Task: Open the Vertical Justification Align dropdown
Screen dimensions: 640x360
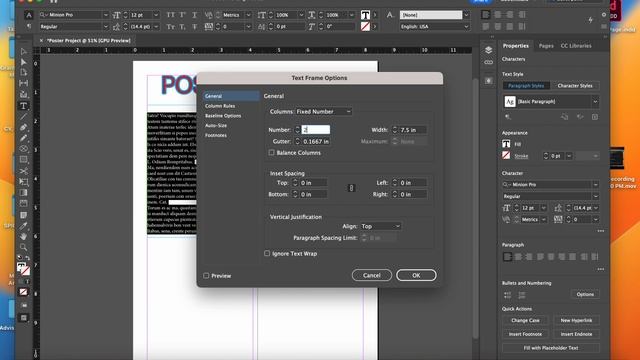Action: pyautogui.click(x=380, y=226)
